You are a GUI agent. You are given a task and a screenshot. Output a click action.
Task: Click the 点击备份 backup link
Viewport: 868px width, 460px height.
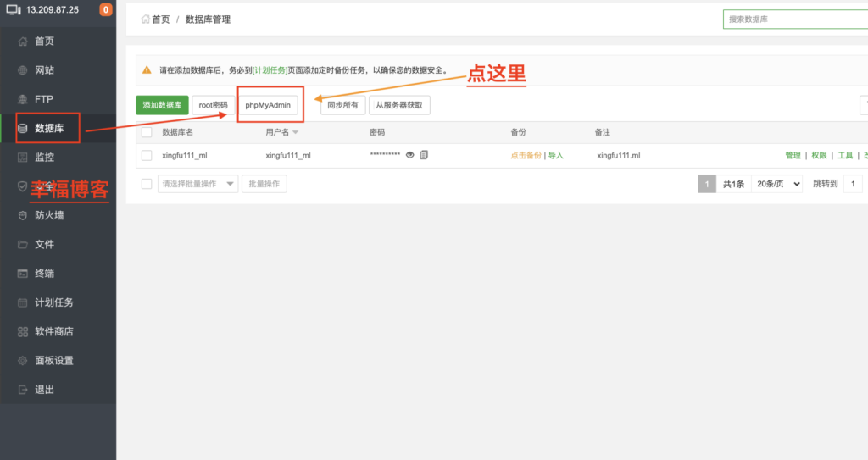(526, 156)
